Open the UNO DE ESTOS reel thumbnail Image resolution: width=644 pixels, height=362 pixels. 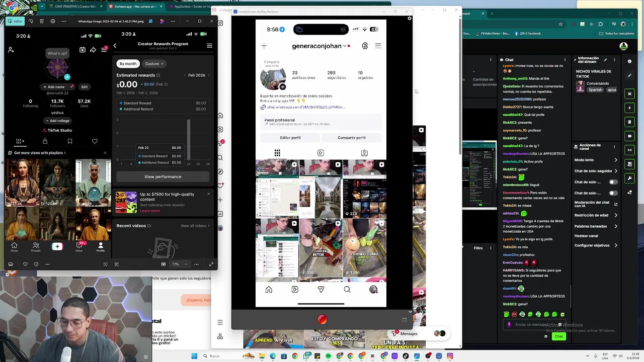320,248
